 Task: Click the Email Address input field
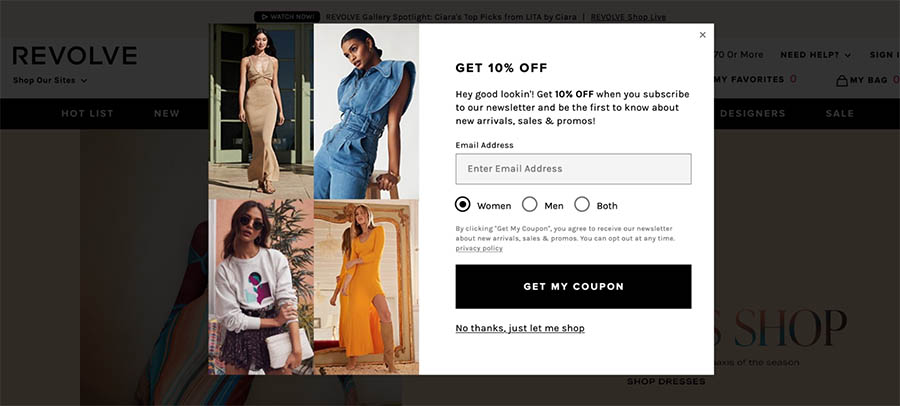573,169
